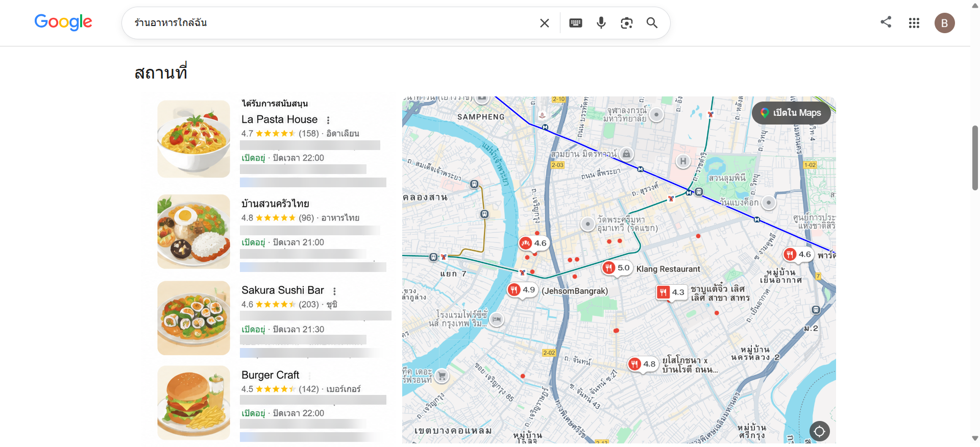Click the Burger Craft burger thumbnail
This screenshot has height=447, width=980.
click(x=193, y=403)
